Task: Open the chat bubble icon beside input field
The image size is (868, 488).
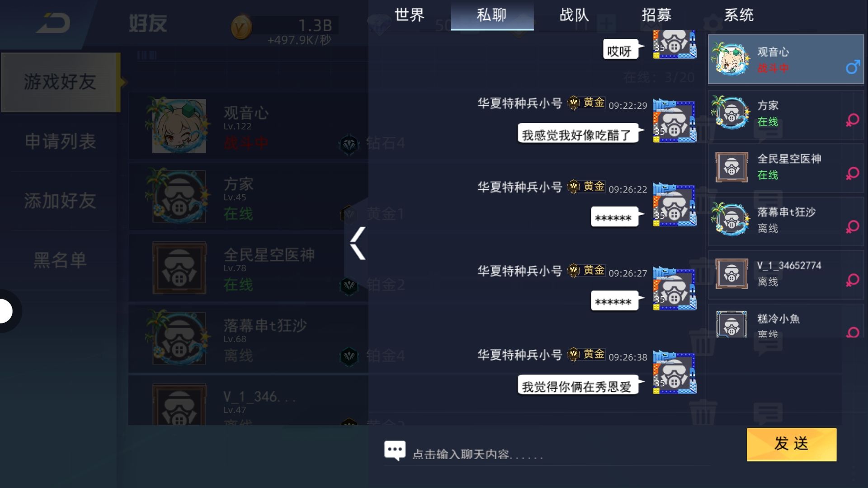Action: point(395,451)
